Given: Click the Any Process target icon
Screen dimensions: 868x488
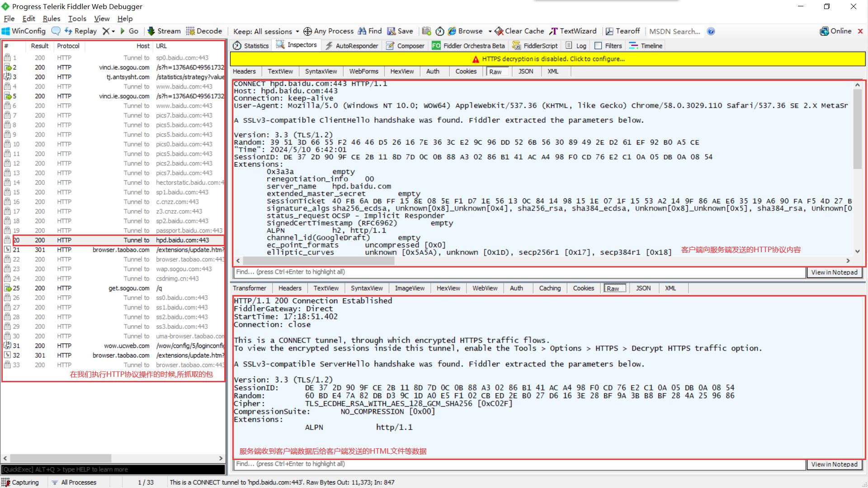Looking at the screenshot, I should (x=307, y=31).
